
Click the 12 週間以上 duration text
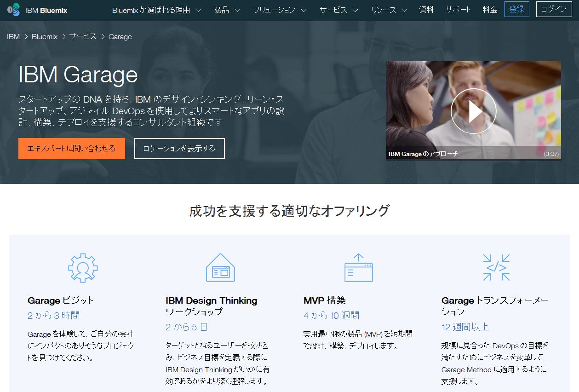[465, 327]
